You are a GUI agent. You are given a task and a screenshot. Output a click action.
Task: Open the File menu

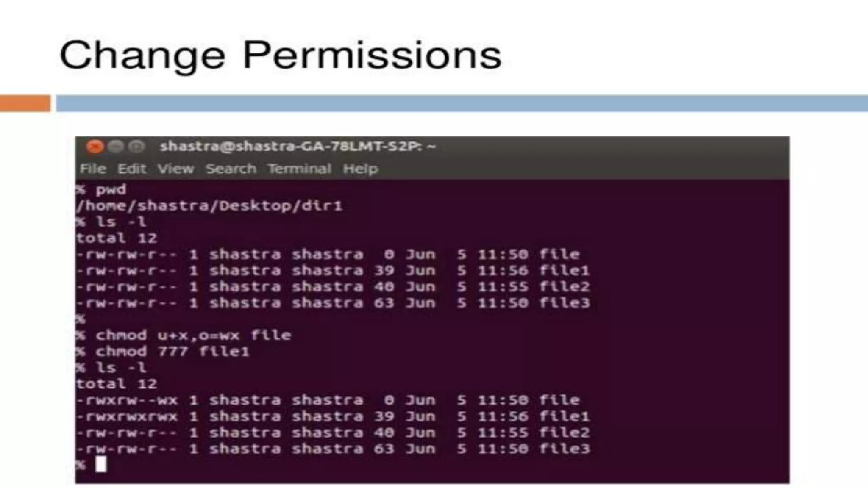pyautogui.click(x=93, y=169)
